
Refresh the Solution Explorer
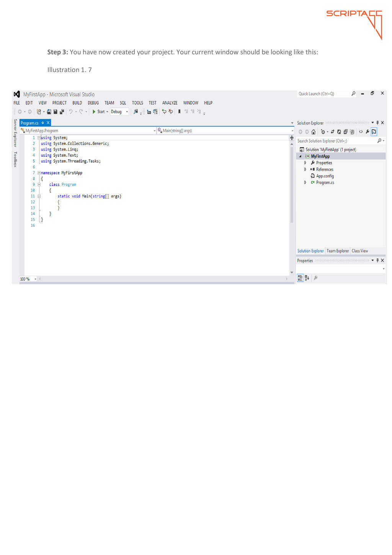click(339, 132)
